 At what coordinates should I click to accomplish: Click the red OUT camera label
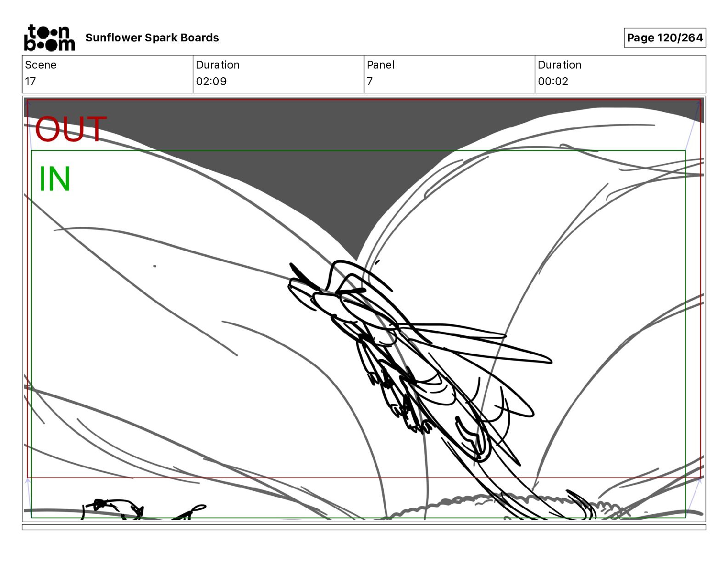(x=70, y=129)
